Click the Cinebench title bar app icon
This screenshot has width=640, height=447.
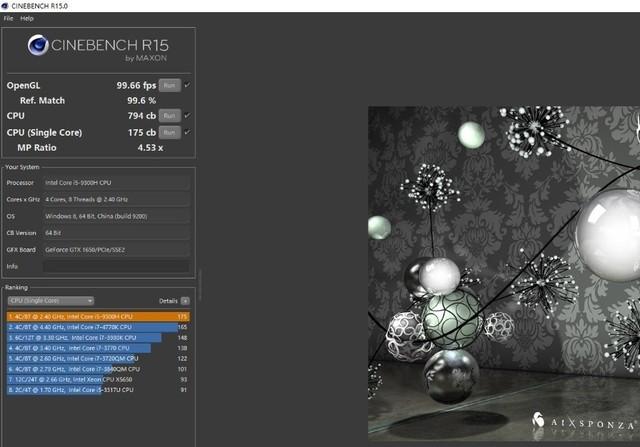tap(5, 6)
